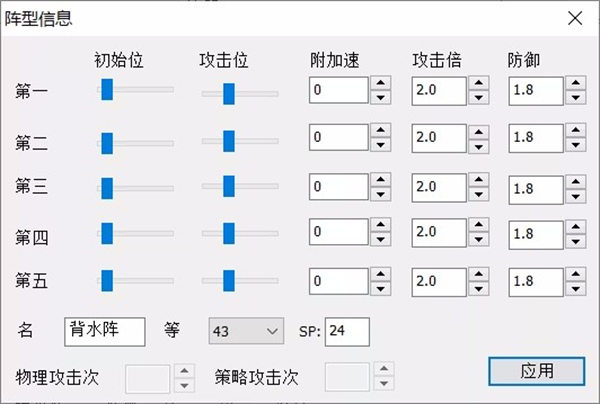This screenshot has width=600, height=404.
Task: Decrease 攻击倍 value in 第一 row
Action: (479, 98)
